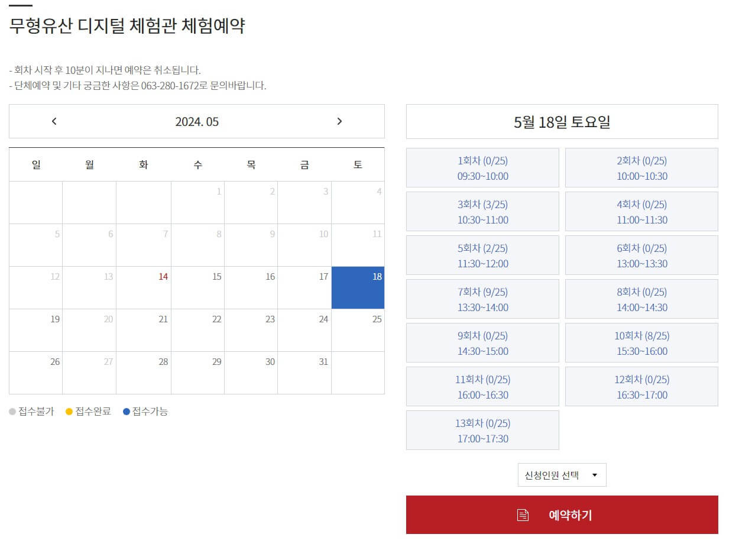Image resolution: width=752 pixels, height=560 pixels.
Task: Select the 1회차 09:30~10:00 time slot
Action: [x=482, y=167]
